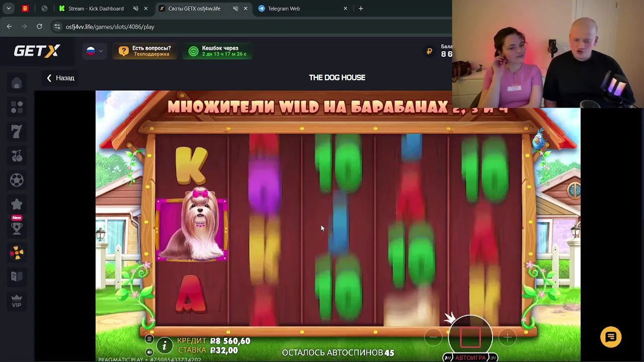Open the VIP crown icon
Screen dimensions: 644x362
17,301
